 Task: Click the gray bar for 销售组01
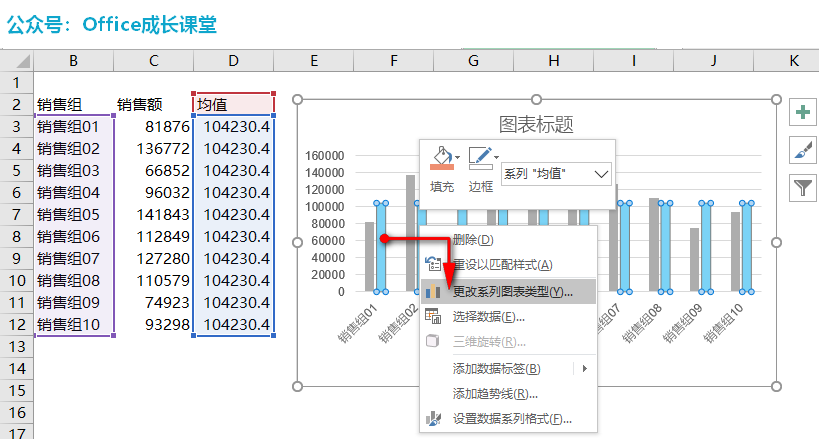pyautogui.click(x=369, y=257)
